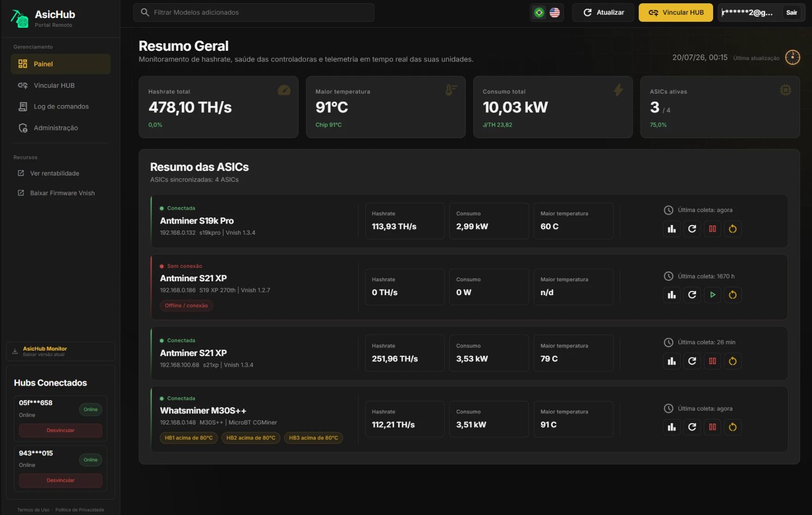Click the Online badge for hub 943***015
Viewport: 812px width, 515px height.
(91, 460)
